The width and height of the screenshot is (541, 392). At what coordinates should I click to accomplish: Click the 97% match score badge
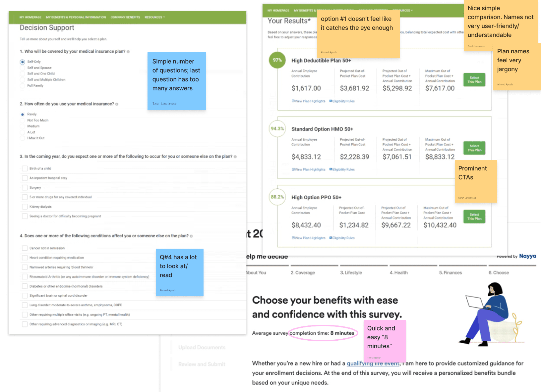[x=277, y=60]
